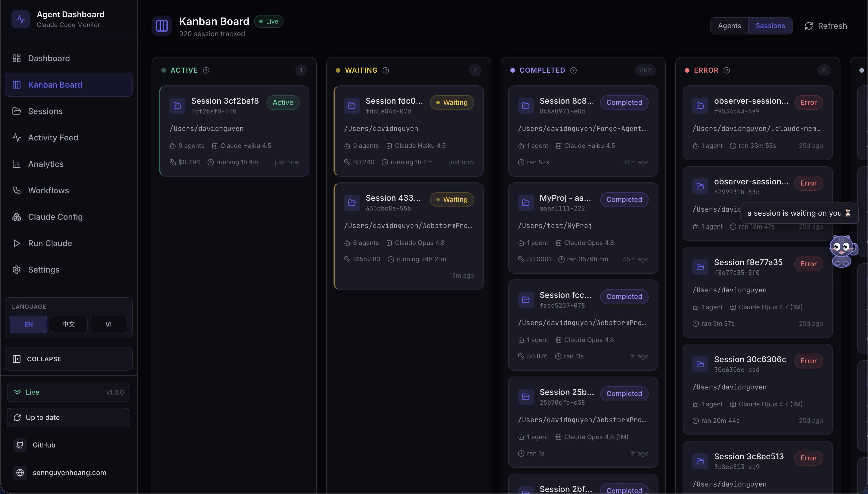Open Sessions in the sidebar
The image size is (868, 494).
(69, 111)
